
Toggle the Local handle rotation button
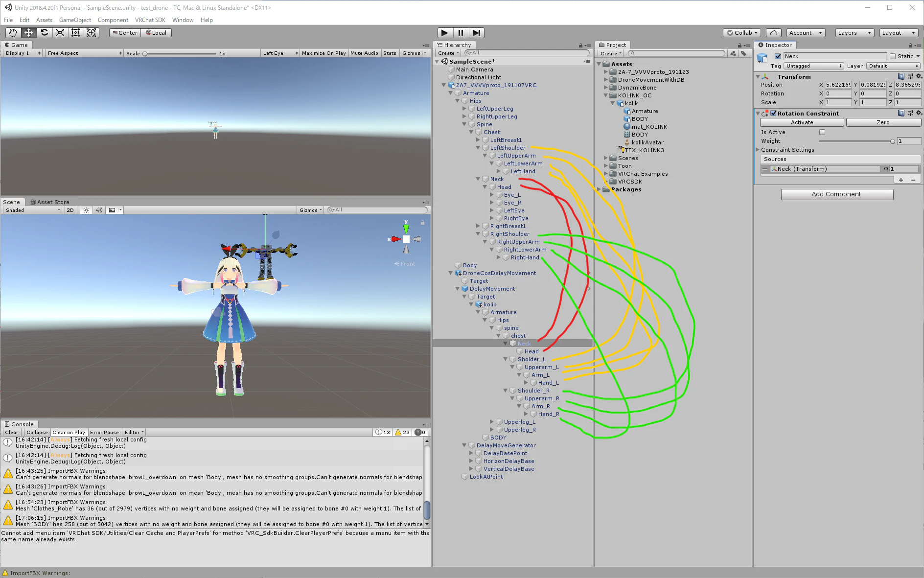point(156,33)
